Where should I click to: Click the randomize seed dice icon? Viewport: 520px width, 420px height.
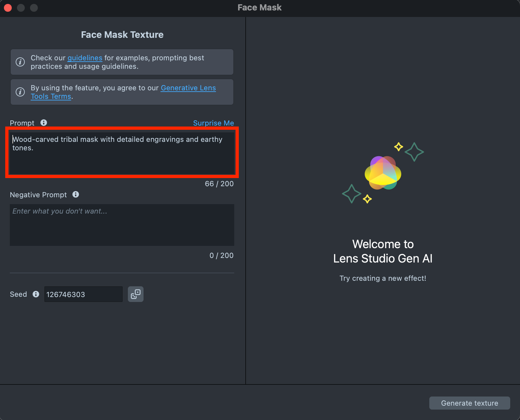click(x=135, y=294)
